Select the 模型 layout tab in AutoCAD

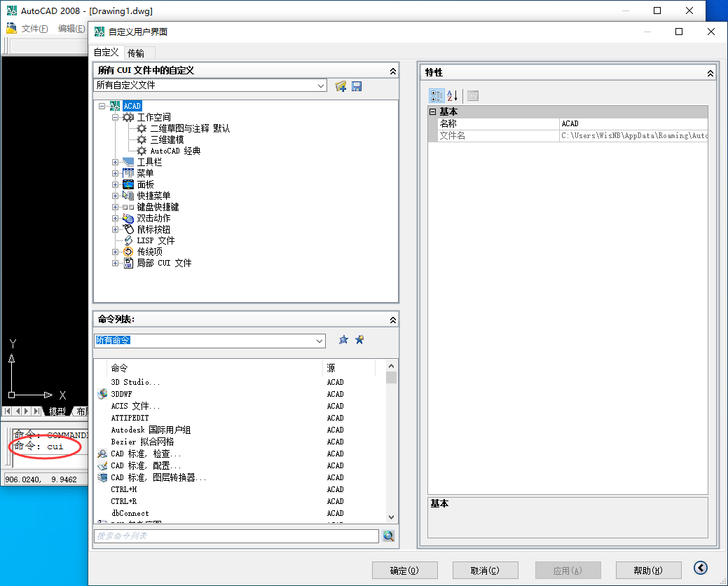pos(57,411)
